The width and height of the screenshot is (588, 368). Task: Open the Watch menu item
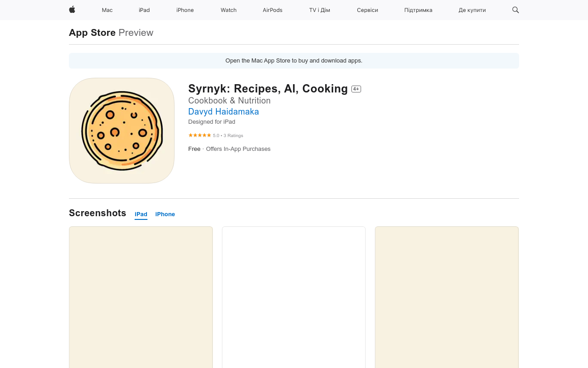point(228,10)
